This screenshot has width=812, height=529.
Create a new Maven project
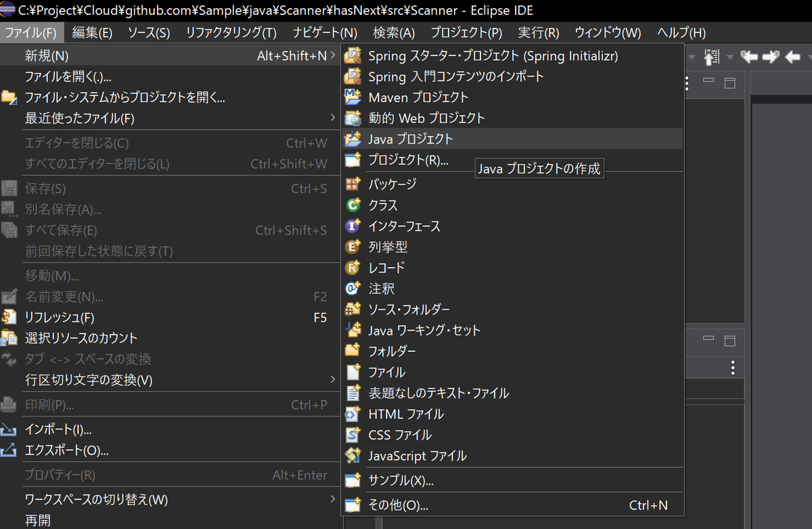click(513, 97)
